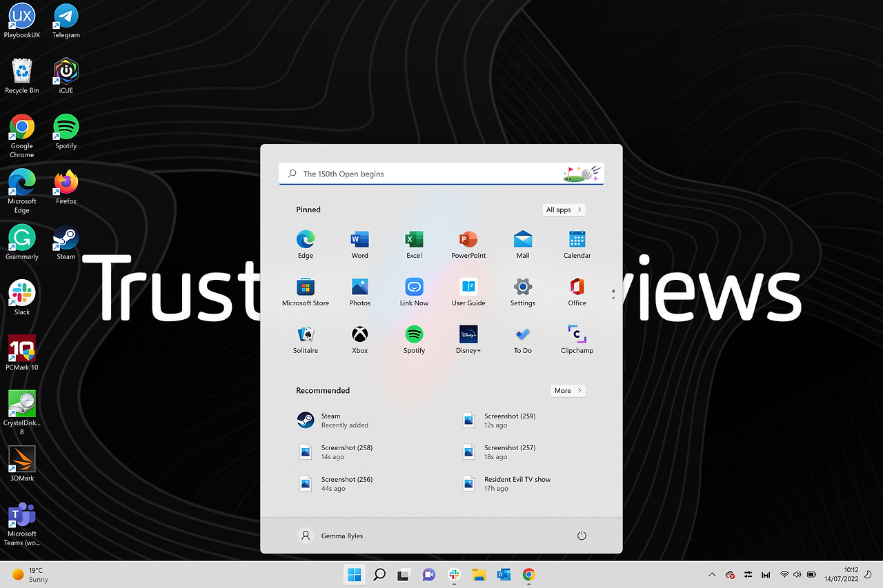This screenshot has height=588, width=883.
Task: Launch Microsoft Store from pinned apps
Action: point(306,292)
